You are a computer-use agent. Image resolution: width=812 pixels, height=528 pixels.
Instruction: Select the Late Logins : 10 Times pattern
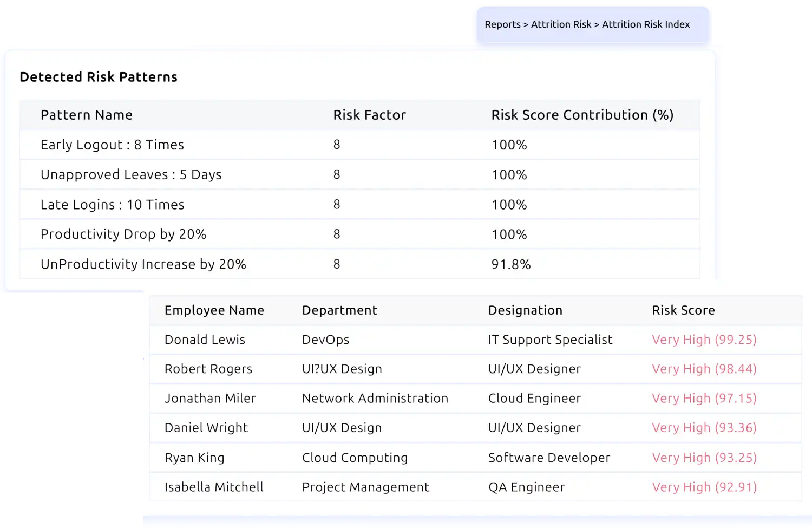(112, 205)
